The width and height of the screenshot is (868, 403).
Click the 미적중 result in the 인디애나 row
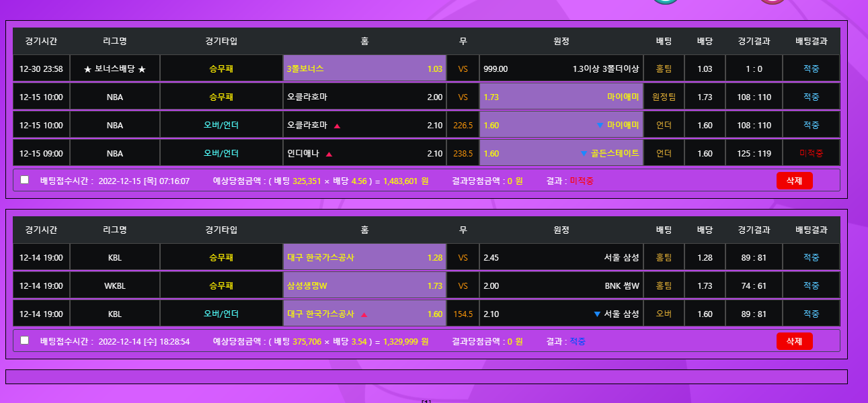pos(811,153)
